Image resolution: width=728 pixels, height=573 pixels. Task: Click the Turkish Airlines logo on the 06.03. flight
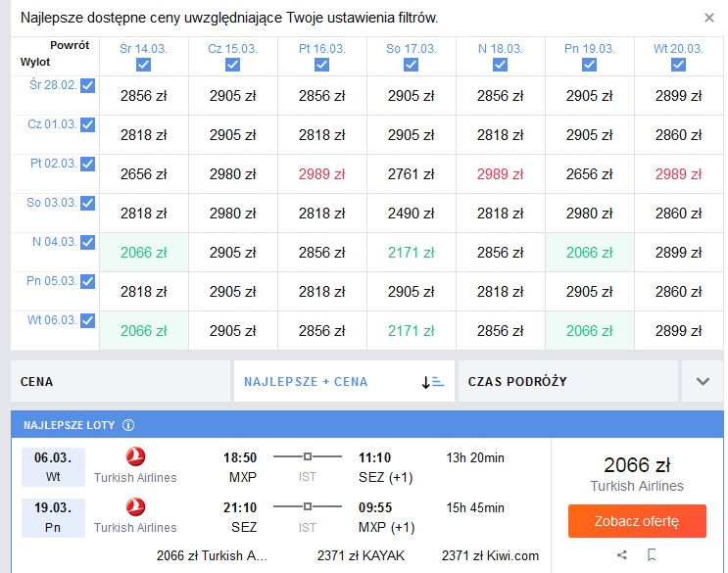pyautogui.click(x=135, y=456)
